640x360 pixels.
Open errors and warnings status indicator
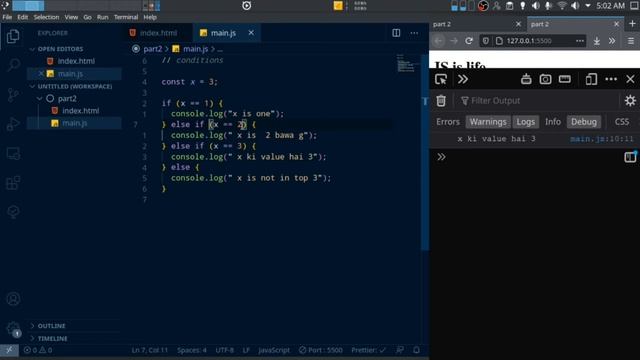pos(38,350)
